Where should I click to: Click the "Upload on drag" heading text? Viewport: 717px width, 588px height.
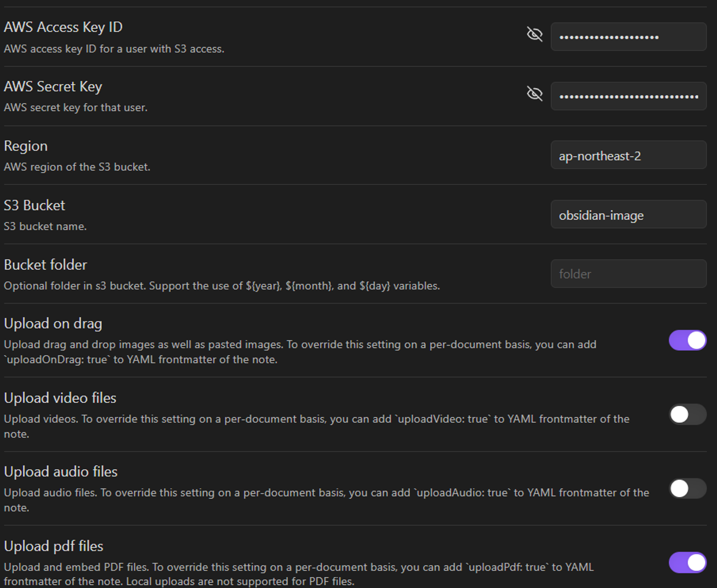(x=53, y=324)
